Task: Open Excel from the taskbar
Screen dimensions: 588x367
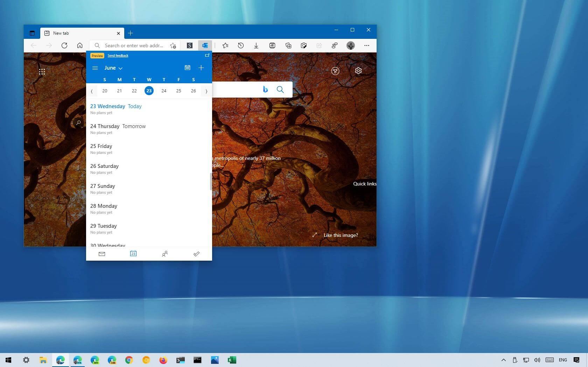Action: click(x=231, y=360)
